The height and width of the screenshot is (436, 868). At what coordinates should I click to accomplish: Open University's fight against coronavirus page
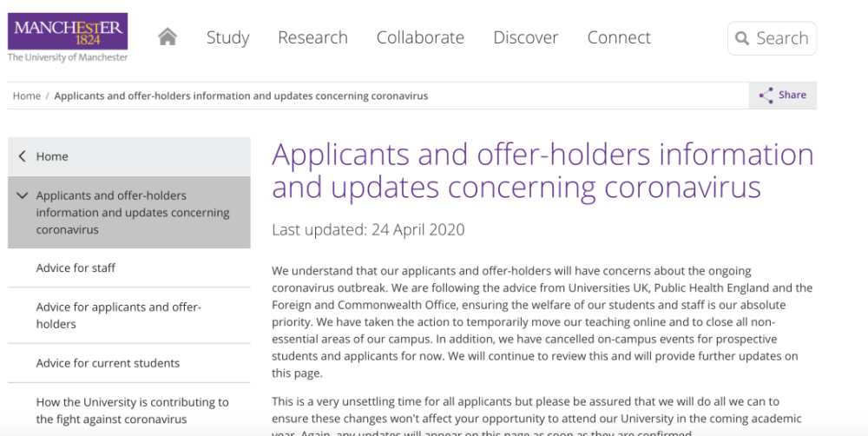point(132,411)
